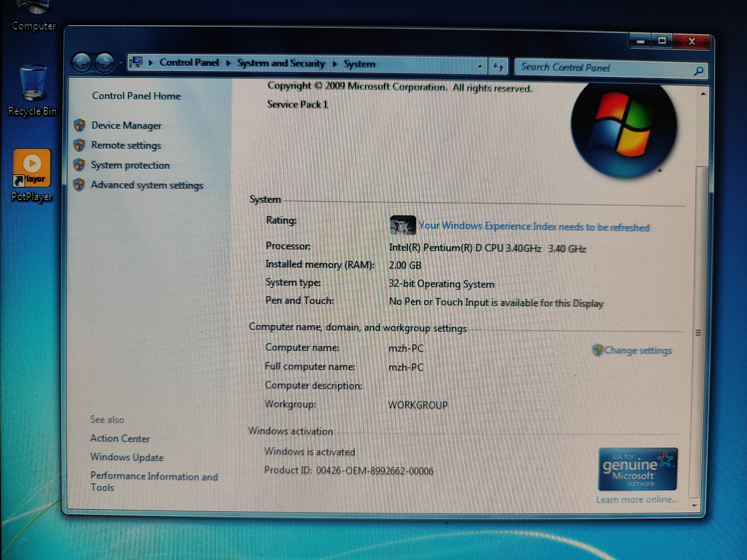Screen dimensions: 747x560
Task: Click the shield icon beside System protection
Action: (x=79, y=165)
